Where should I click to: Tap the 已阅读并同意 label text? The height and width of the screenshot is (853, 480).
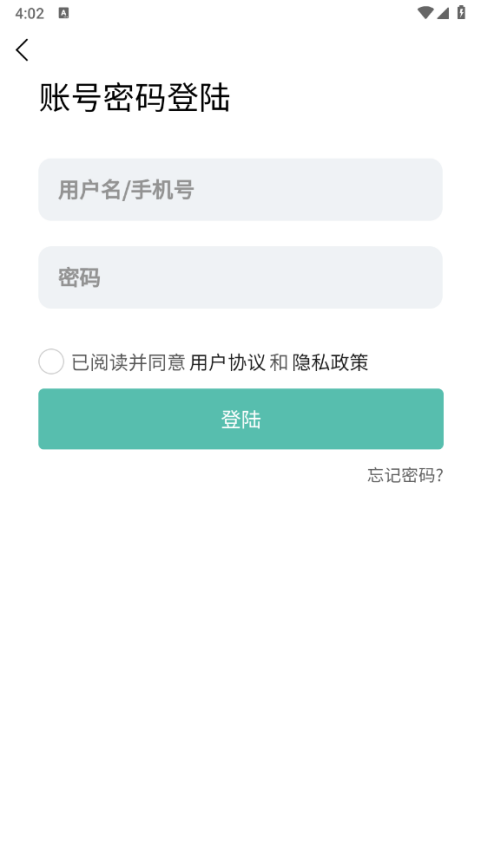128,362
